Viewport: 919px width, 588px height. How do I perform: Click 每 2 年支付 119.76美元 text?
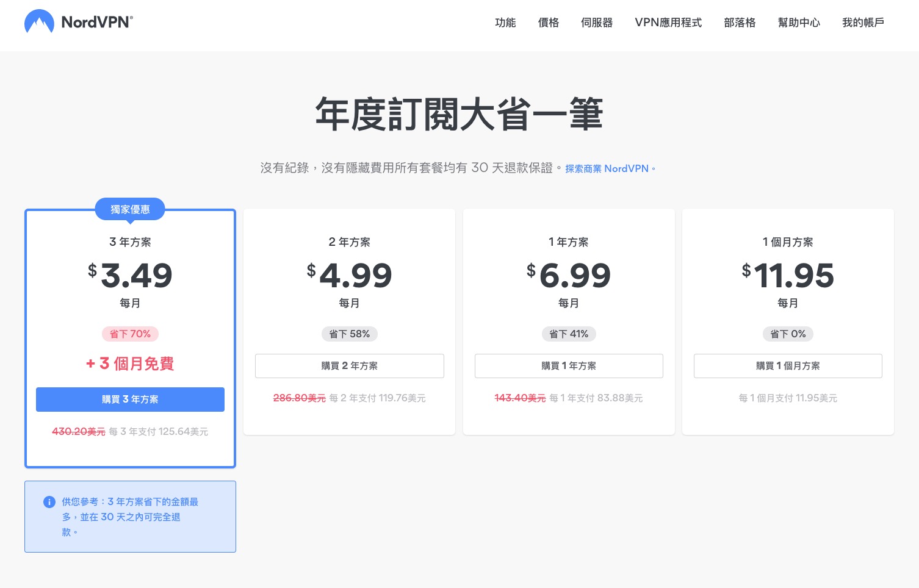[x=378, y=398]
